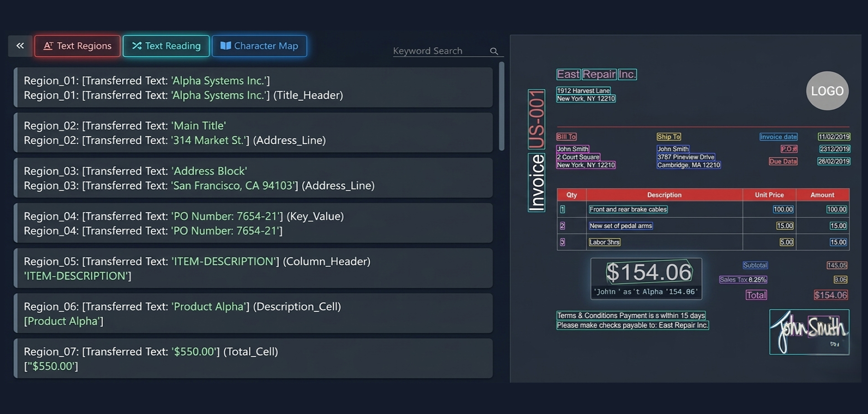
Task: Click the region list vertical scrollbar
Action: tap(501, 106)
